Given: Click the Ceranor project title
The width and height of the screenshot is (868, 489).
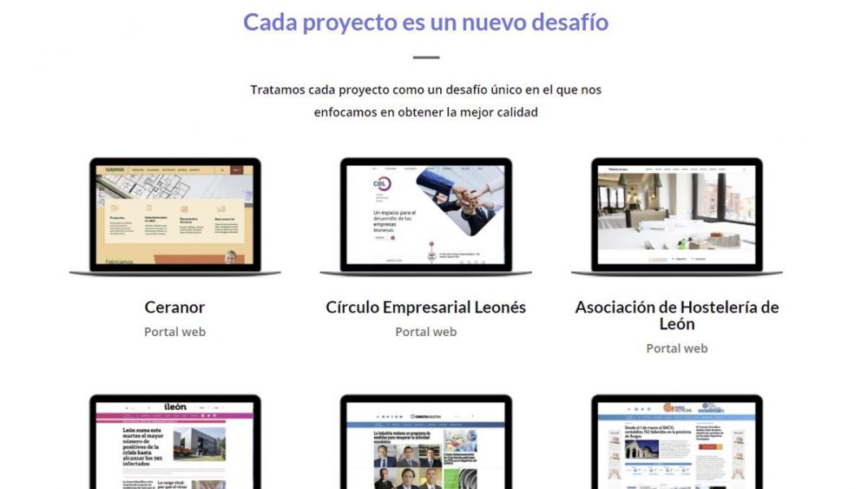Looking at the screenshot, I should point(175,307).
